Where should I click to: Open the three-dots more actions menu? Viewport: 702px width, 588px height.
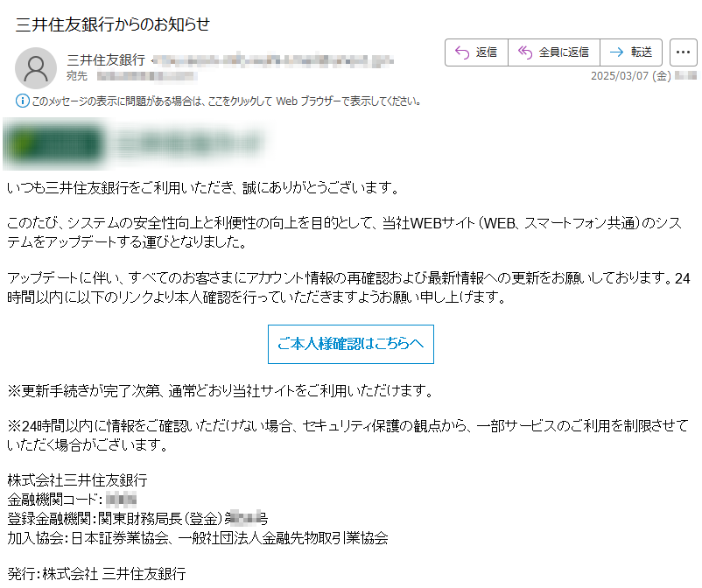[684, 52]
